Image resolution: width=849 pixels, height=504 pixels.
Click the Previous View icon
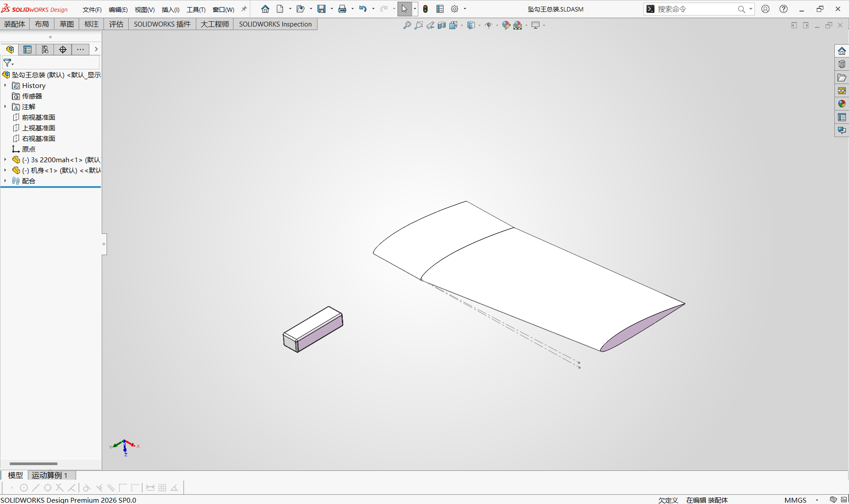click(430, 25)
